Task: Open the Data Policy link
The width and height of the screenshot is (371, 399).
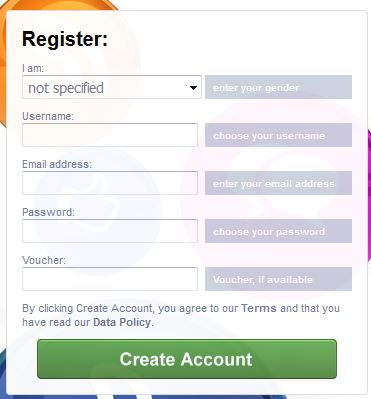Action: [x=122, y=322]
